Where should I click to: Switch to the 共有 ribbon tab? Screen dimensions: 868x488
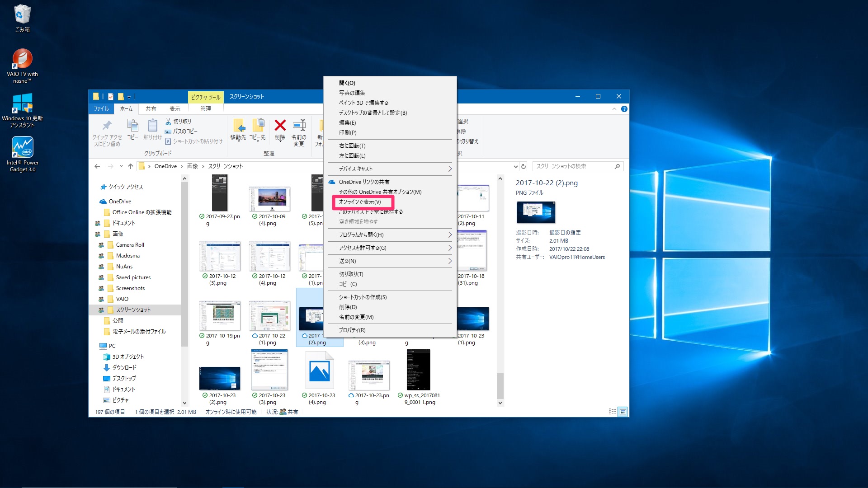[x=151, y=109]
